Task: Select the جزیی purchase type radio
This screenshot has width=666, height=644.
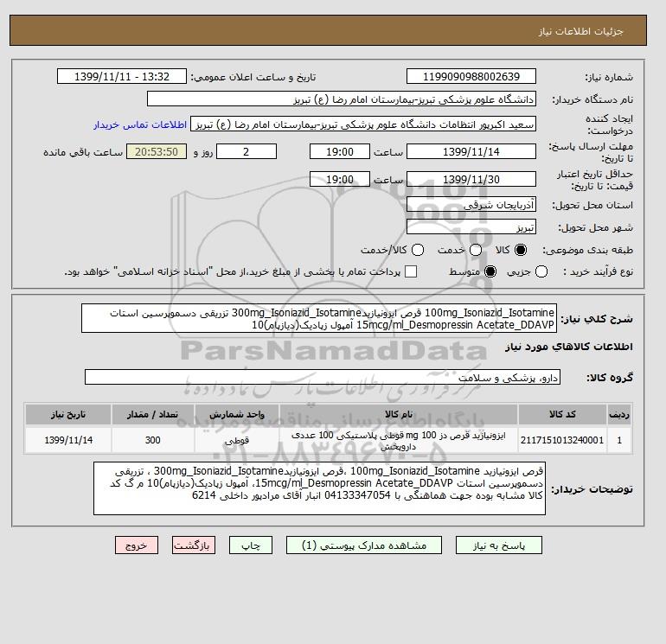Action: pyautogui.click(x=541, y=271)
